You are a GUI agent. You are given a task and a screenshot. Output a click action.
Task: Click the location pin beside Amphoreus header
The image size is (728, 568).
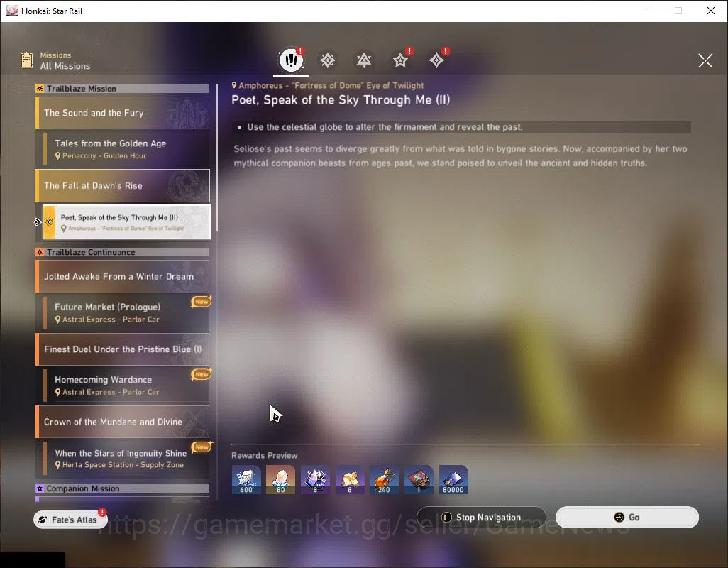pos(234,85)
